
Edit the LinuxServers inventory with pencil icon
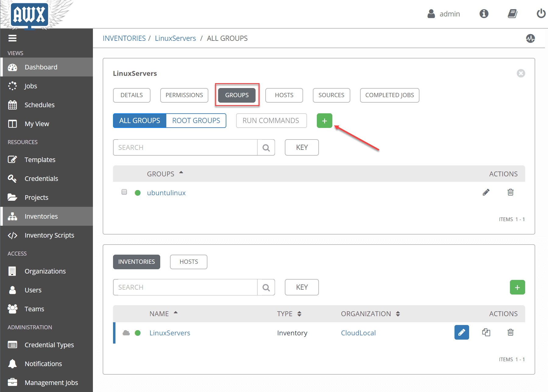click(x=461, y=332)
